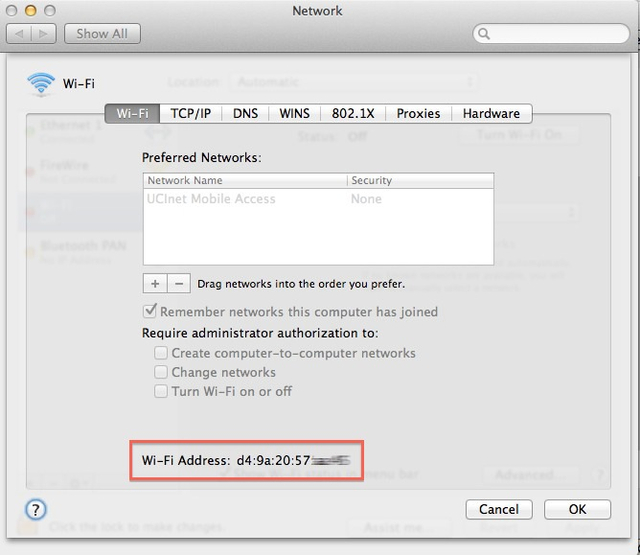Enable Create computer-to-computer networks authorization
Viewport: 640px width, 555px height.
[x=161, y=353]
